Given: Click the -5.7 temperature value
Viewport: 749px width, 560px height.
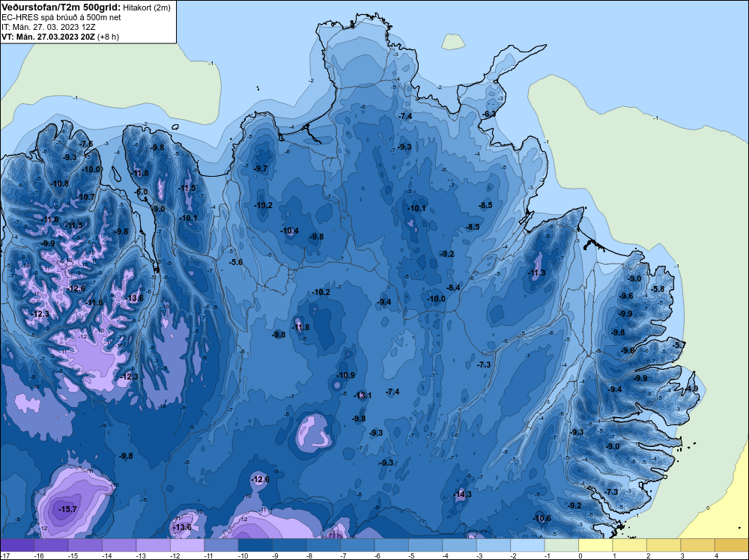Looking at the screenshot, I should click(x=679, y=345).
